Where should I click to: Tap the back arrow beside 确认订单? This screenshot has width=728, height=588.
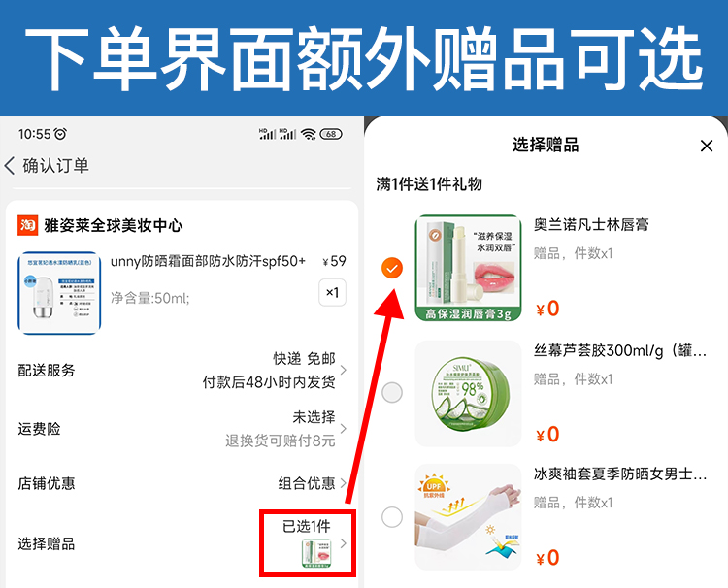click(10, 166)
